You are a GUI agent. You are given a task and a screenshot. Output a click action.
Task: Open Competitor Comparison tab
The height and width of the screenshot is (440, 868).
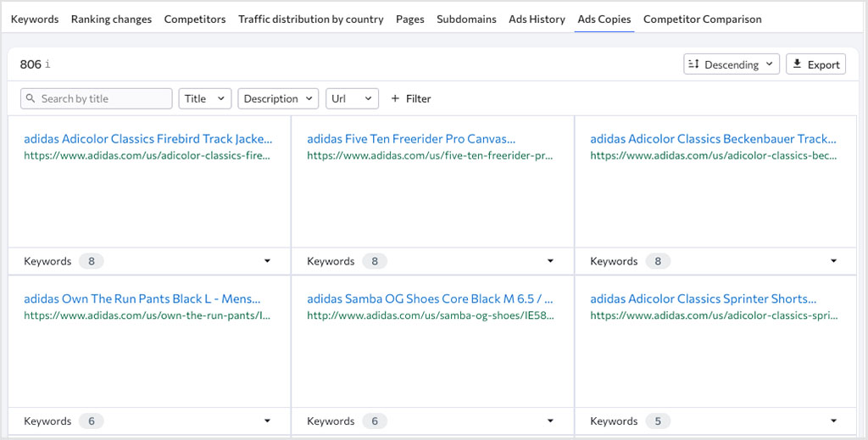click(703, 19)
